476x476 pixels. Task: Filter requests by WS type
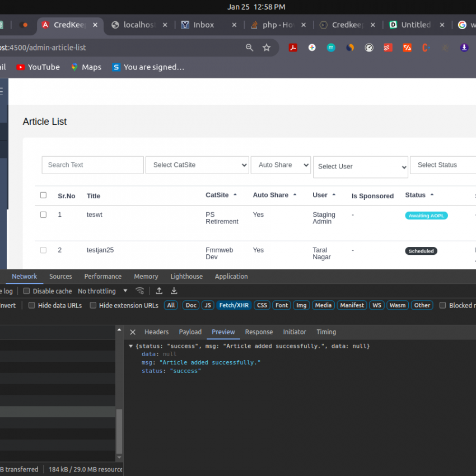pyautogui.click(x=377, y=305)
